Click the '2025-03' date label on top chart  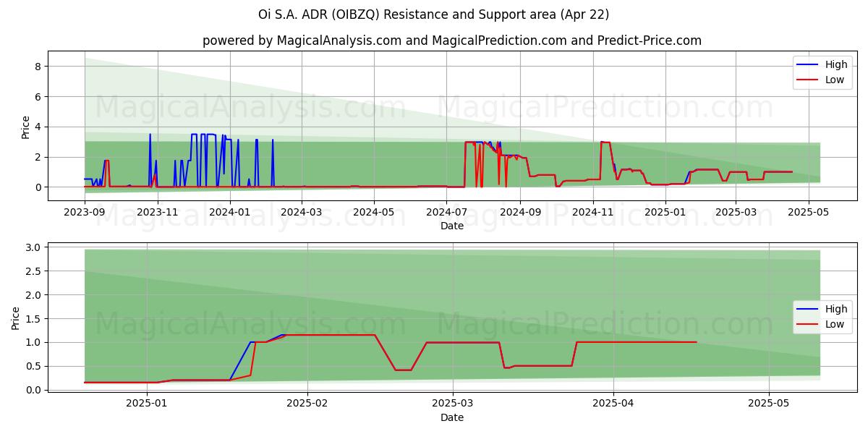point(736,213)
